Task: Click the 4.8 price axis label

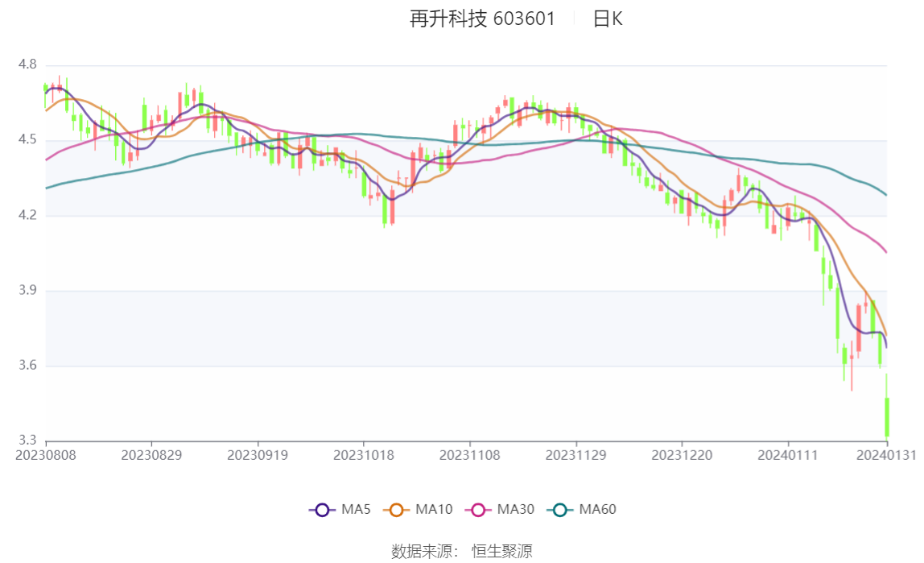Action: point(27,64)
